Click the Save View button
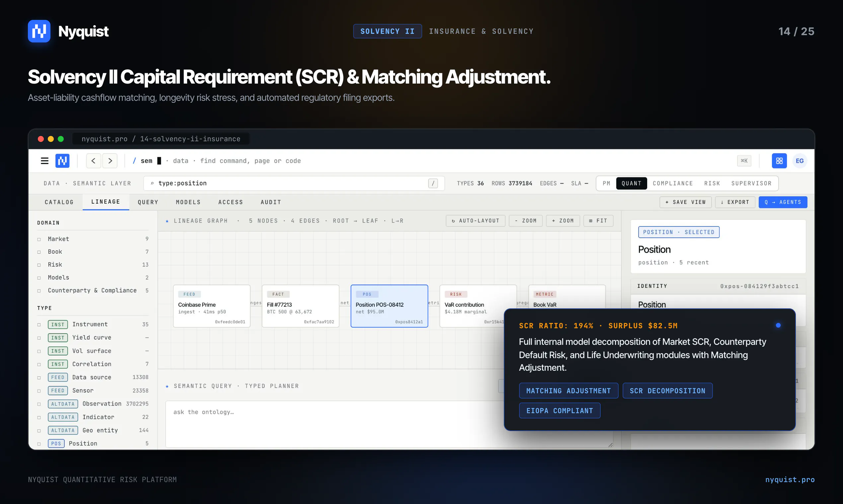This screenshot has width=843, height=504. coord(685,202)
